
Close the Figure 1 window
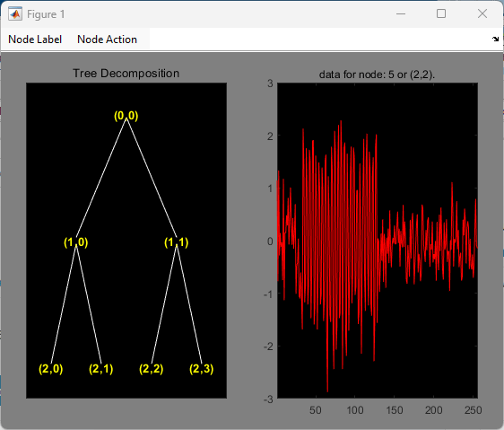point(482,13)
